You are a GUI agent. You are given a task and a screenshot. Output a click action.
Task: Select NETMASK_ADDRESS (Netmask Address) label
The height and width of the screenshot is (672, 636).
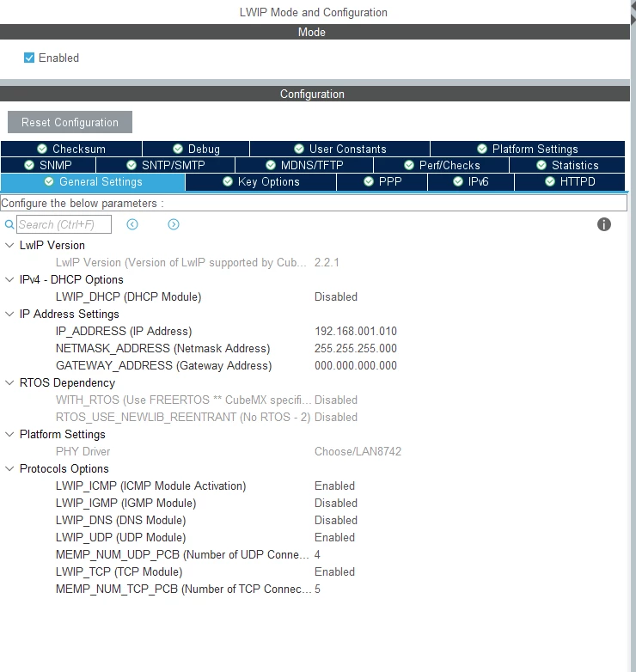(x=162, y=348)
